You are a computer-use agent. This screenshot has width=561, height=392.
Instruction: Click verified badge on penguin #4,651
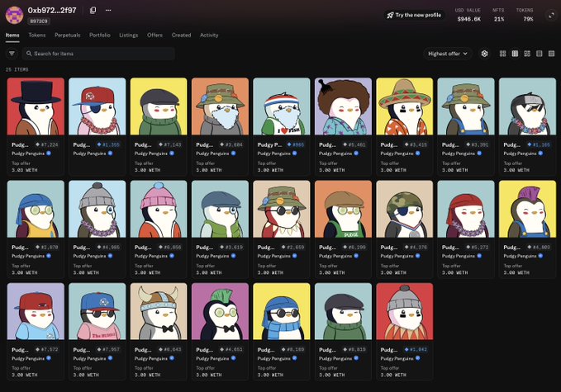pyautogui.click(x=233, y=358)
